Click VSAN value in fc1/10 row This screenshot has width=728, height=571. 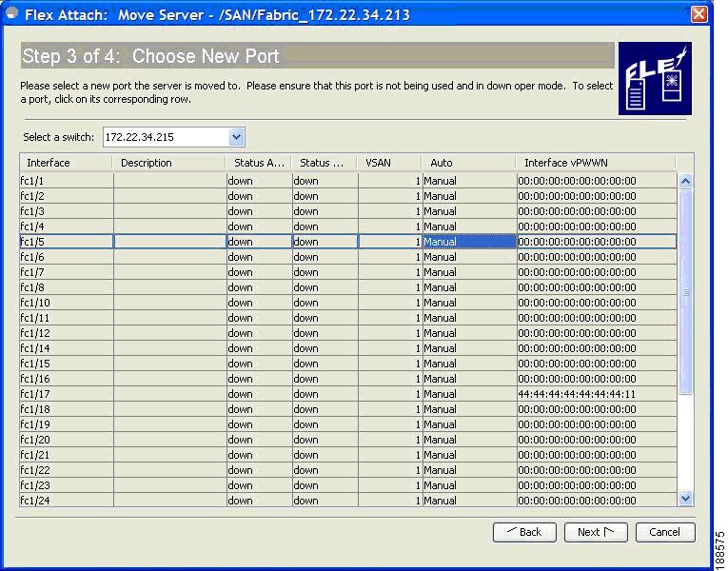click(x=390, y=303)
